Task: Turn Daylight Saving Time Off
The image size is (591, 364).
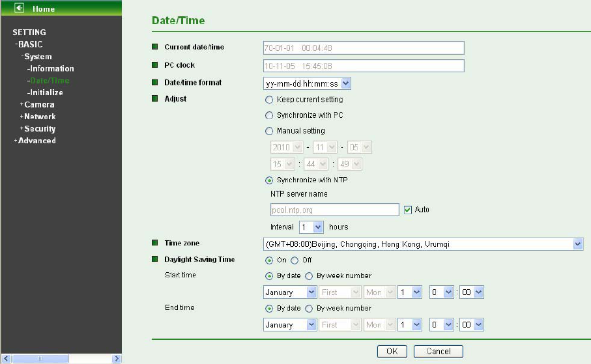Action: point(295,260)
